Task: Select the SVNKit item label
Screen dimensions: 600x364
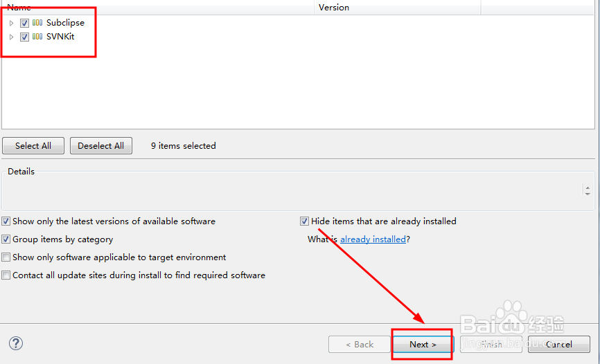Action: pos(60,36)
